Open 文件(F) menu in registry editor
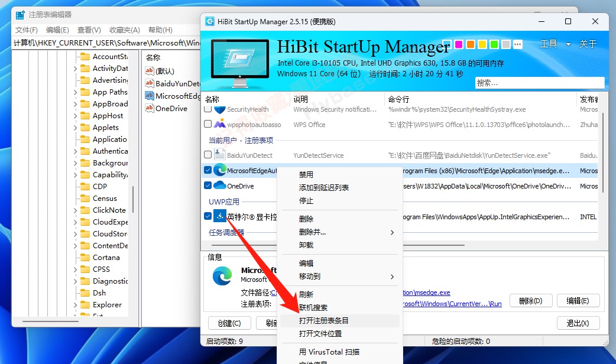 pyautogui.click(x=27, y=30)
